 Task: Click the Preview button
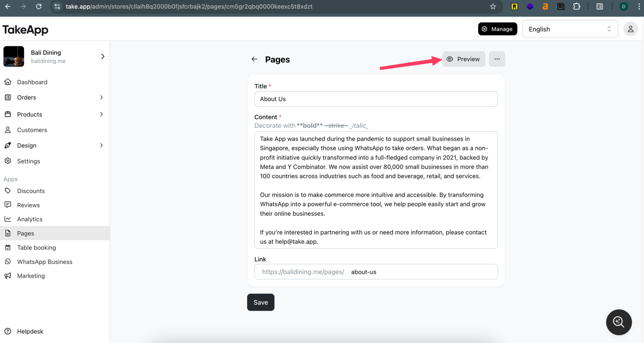pyautogui.click(x=464, y=59)
